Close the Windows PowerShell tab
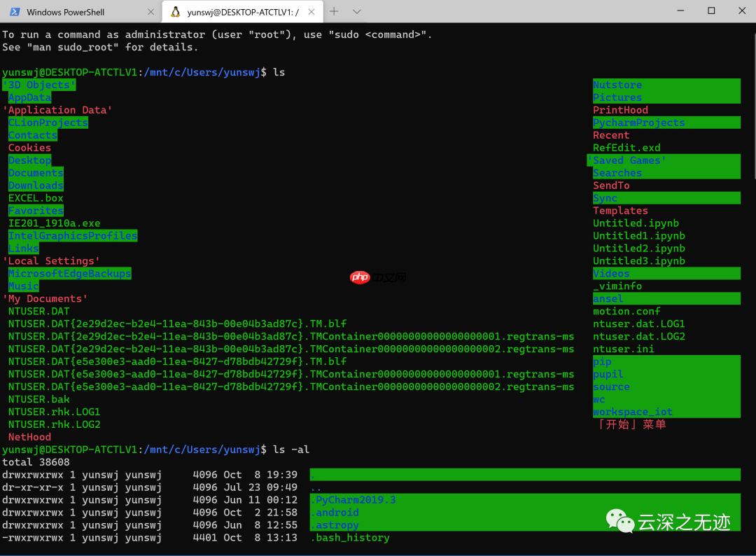Screen dimensions: 756x556 click(x=151, y=12)
